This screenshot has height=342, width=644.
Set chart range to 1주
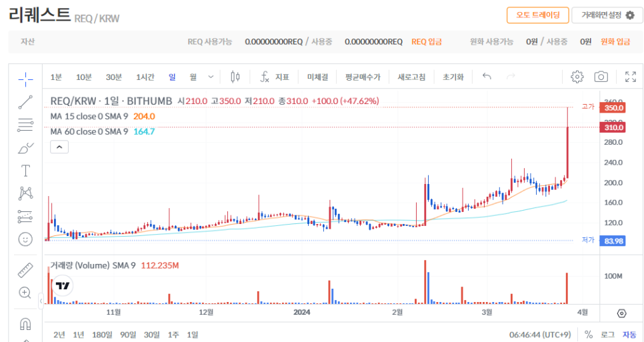(x=173, y=335)
